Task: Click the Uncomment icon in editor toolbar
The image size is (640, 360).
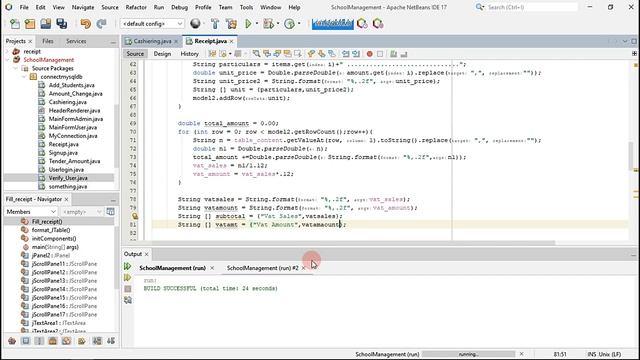Action: (404, 54)
